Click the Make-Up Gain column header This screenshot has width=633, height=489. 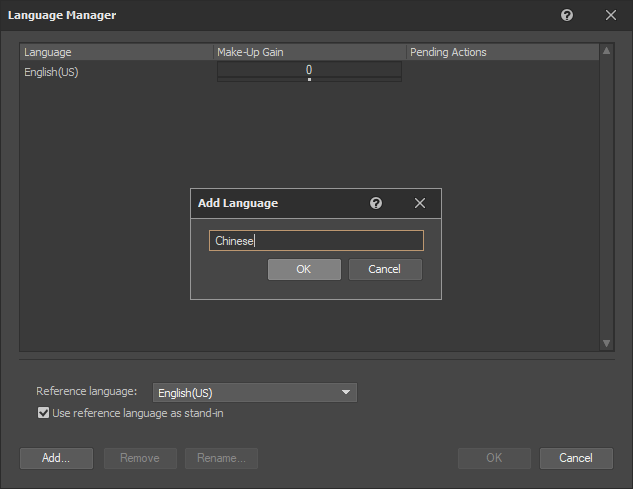[x=310, y=52]
